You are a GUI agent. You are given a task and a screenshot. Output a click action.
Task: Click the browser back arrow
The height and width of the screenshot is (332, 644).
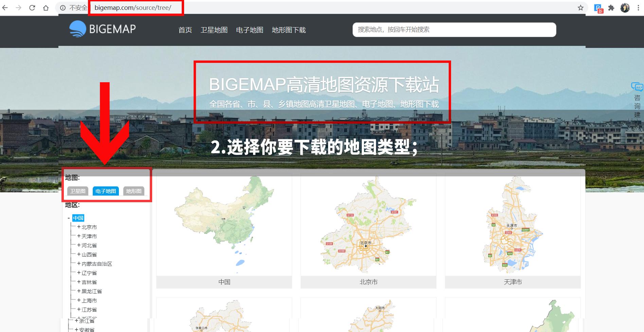tap(6, 7)
